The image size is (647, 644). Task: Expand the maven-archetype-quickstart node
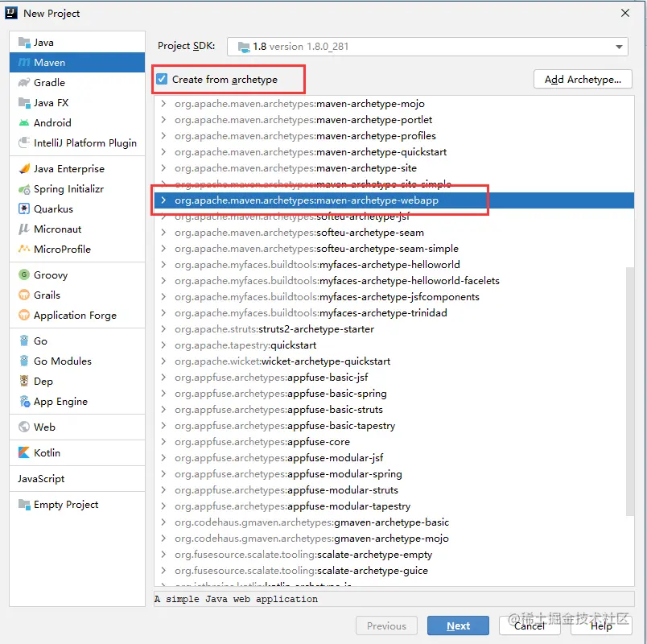[x=163, y=152]
